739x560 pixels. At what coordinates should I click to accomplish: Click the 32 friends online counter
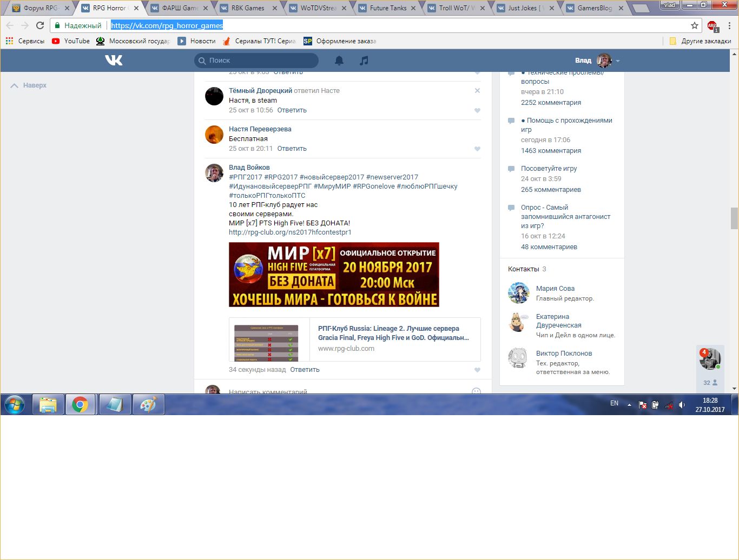point(710,383)
